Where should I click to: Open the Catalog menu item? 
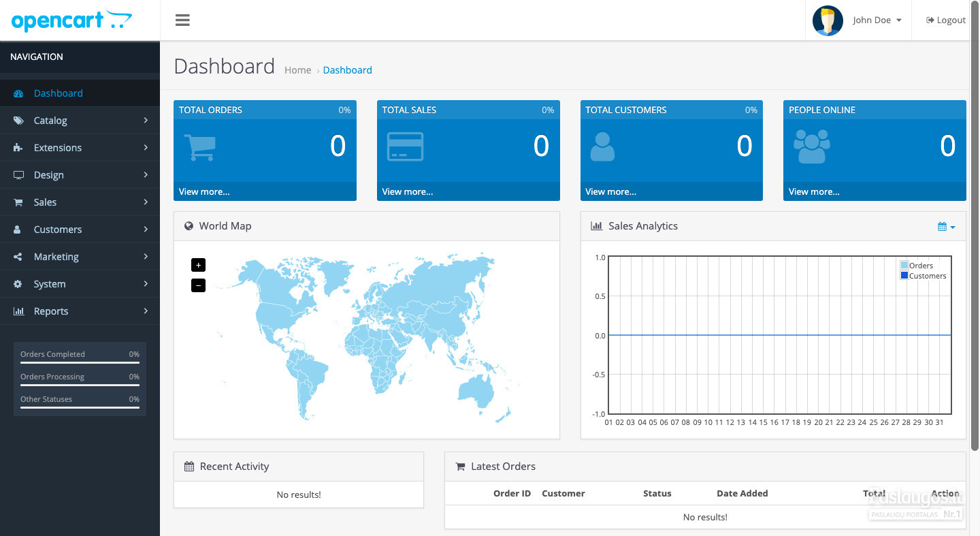click(80, 121)
